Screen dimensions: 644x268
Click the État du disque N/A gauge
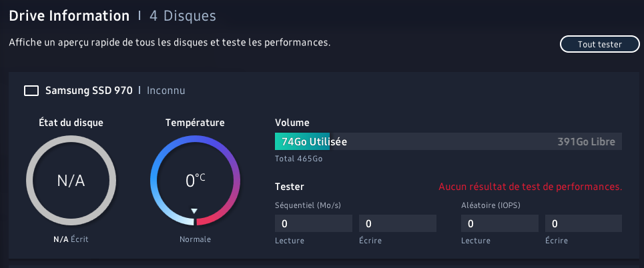(x=71, y=181)
